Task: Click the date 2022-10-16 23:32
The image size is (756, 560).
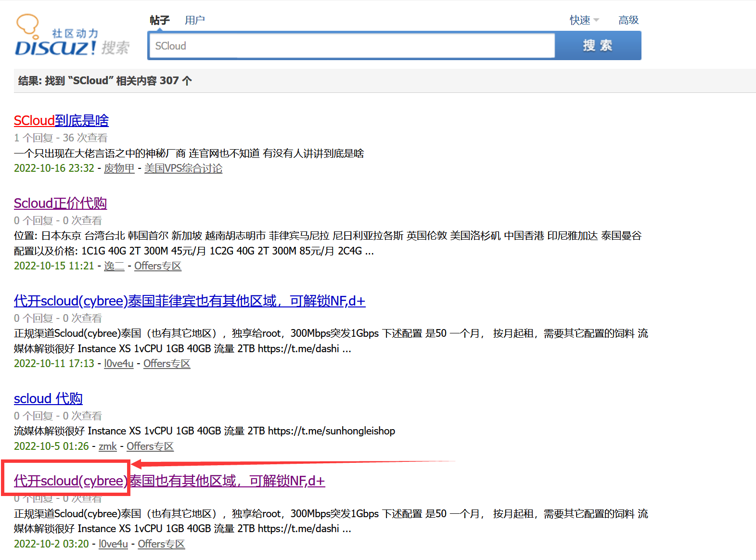Action: (x=54, y=168)
